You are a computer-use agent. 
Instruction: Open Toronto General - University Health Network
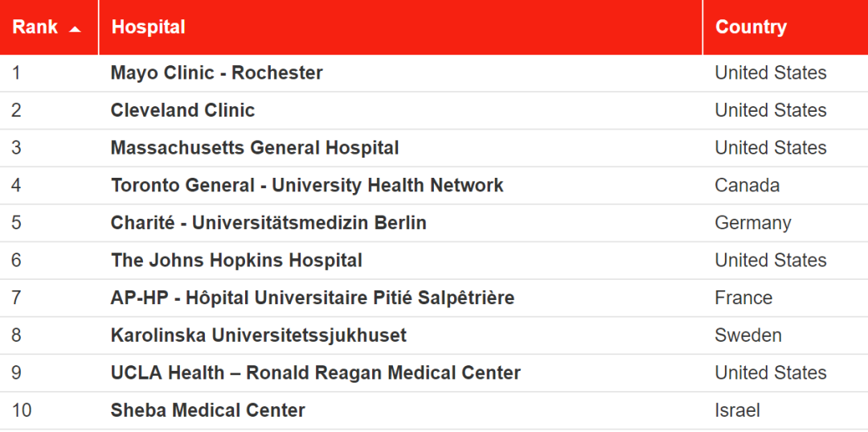pyautogui.click(x=307, y=185)
